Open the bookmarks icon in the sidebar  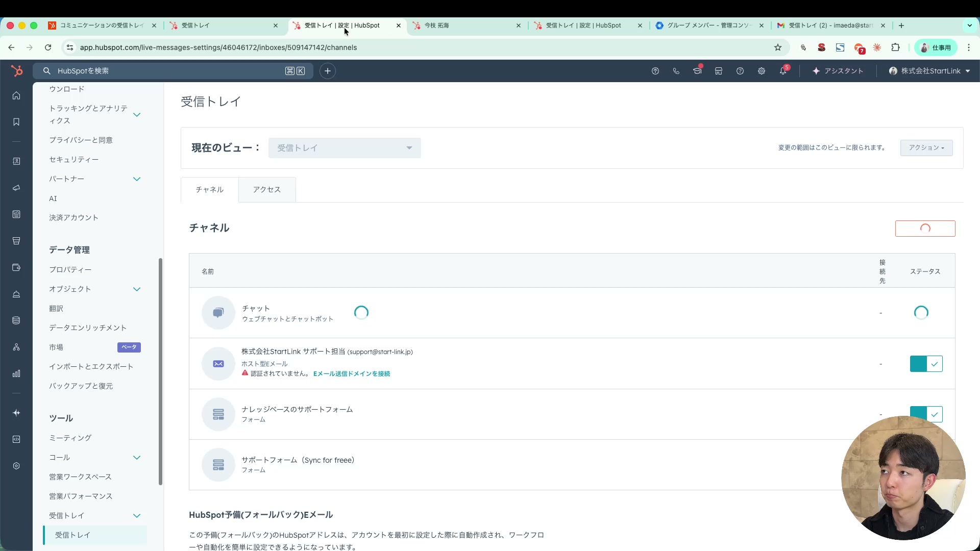(x=16, y=122)
